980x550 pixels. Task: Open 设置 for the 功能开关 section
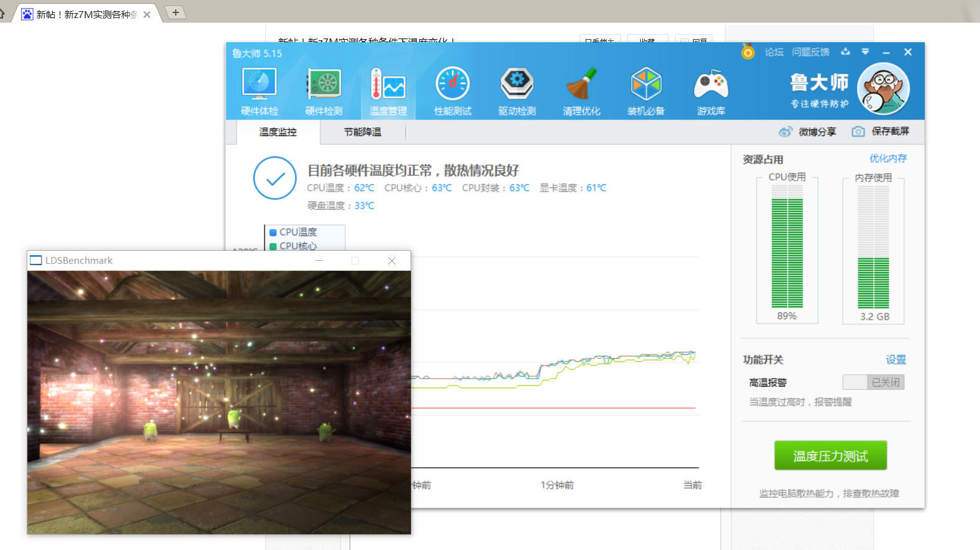[896, 360]
